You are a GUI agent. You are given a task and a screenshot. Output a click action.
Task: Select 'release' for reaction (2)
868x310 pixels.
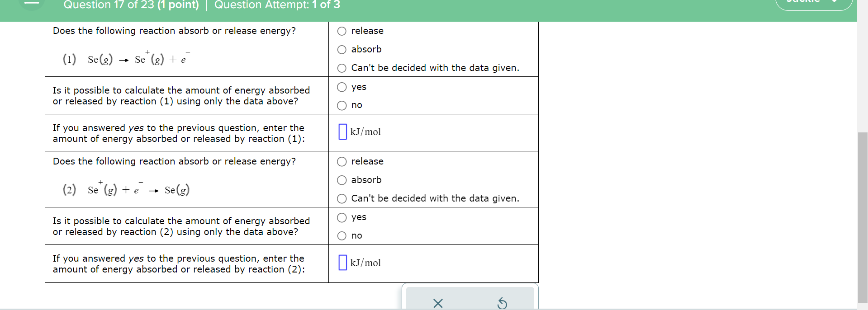point(342,161)
